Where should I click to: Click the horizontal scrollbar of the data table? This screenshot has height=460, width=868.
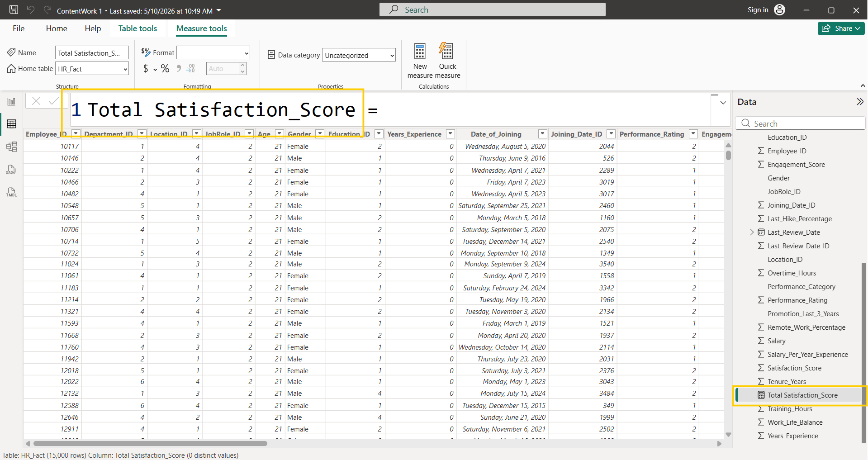(x=150, y=444)
